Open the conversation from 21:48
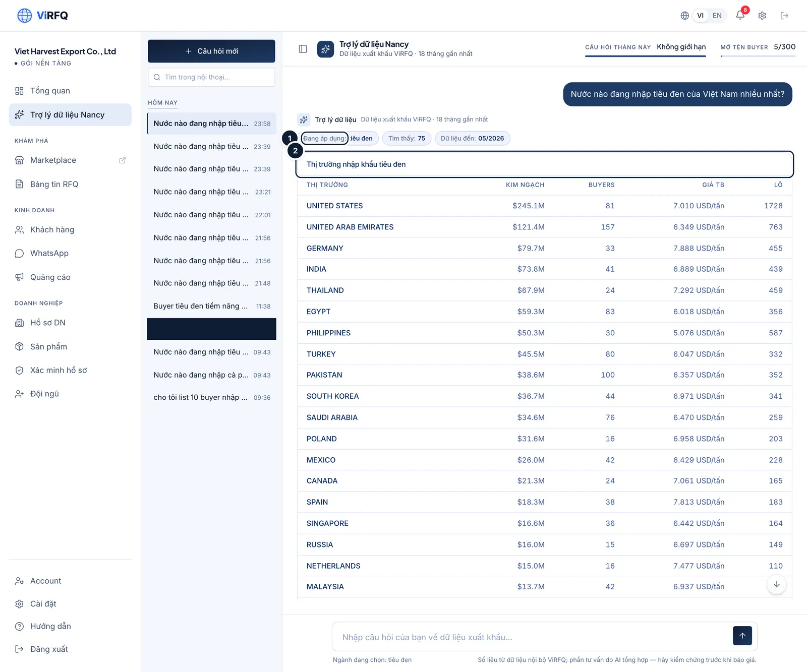 point(211,283)
